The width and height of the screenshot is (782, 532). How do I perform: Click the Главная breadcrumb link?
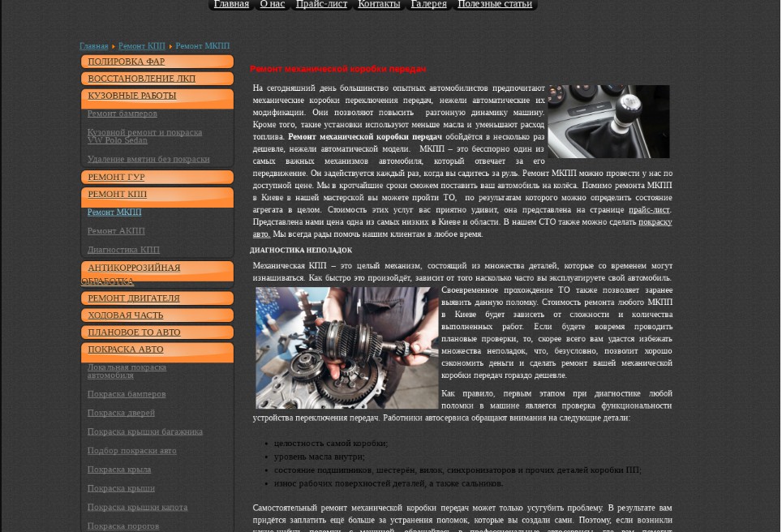[94, 46]
